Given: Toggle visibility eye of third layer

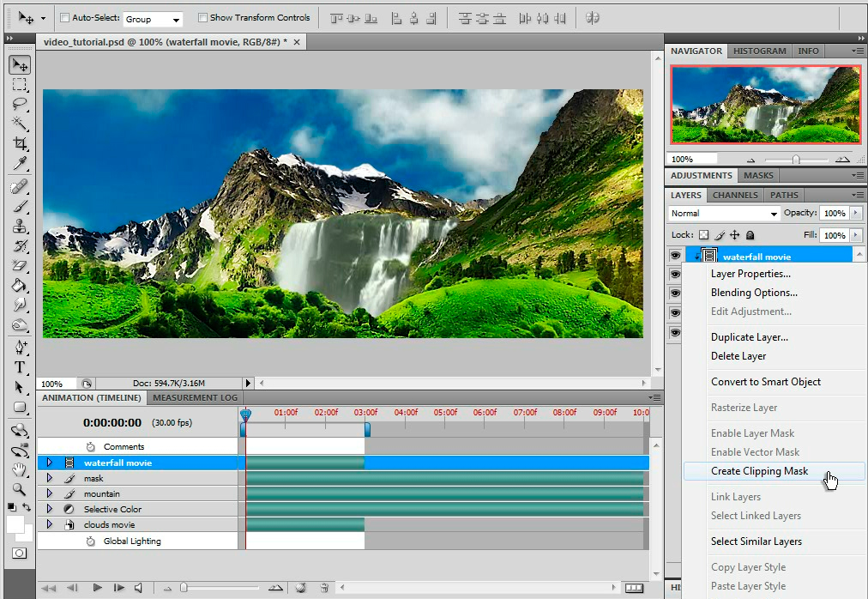Looking at the screenshot, I should click(675, 293).
